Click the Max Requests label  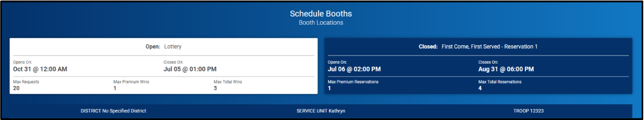(x=26, y=82)
